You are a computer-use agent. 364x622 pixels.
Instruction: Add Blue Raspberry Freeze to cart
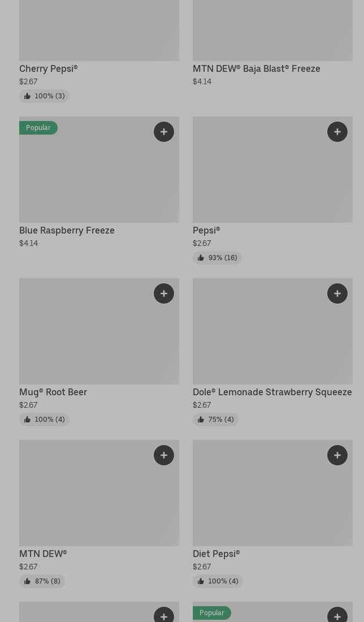coord(164,132)
